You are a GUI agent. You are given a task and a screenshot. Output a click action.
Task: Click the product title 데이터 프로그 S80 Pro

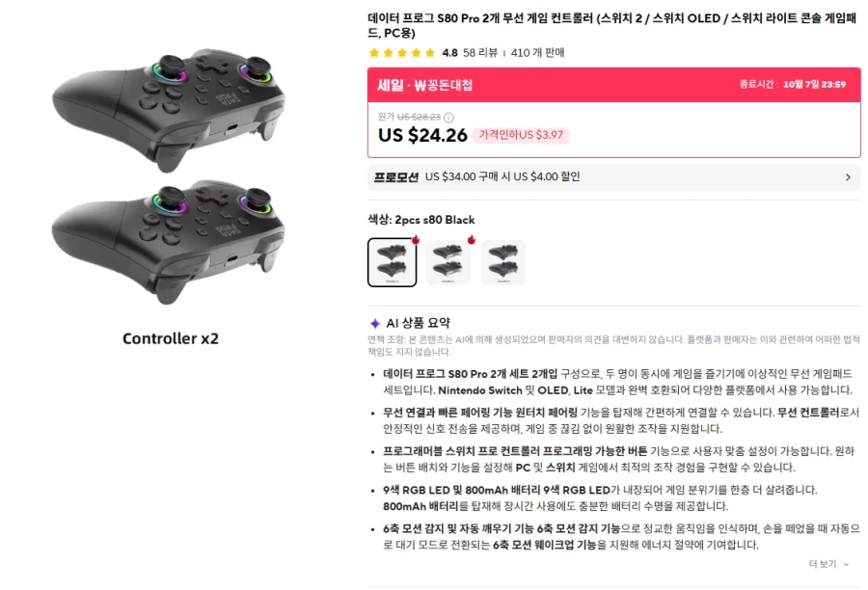click(x=612, y=25)
